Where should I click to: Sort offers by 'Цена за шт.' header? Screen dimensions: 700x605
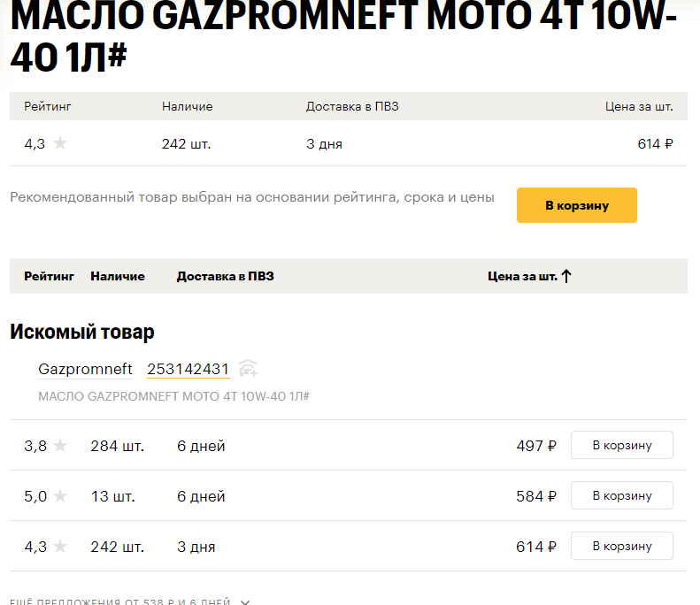(522, 276)
